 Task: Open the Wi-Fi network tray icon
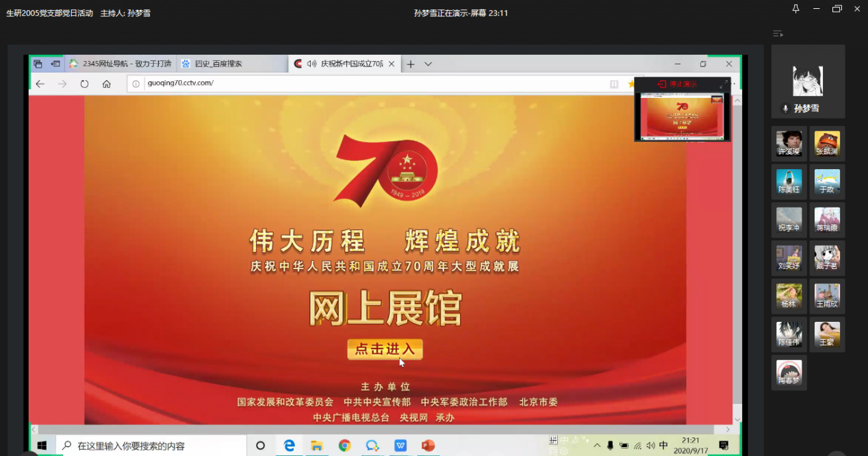pyautogui.click(x=637, y=446)
